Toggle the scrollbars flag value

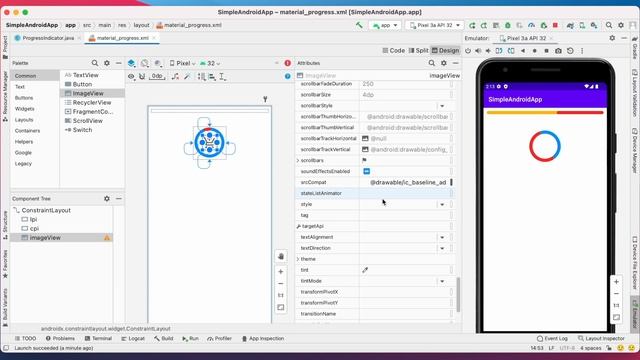[364, 160]
